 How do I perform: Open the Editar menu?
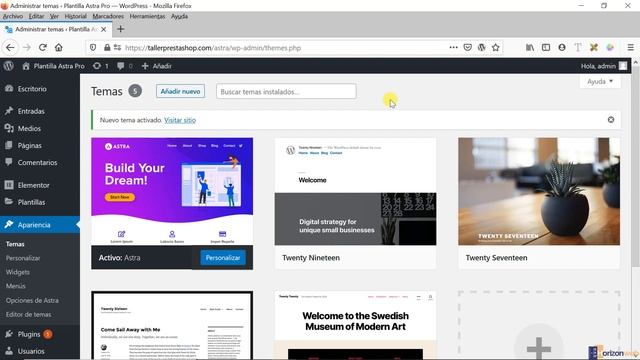point(36,16)
